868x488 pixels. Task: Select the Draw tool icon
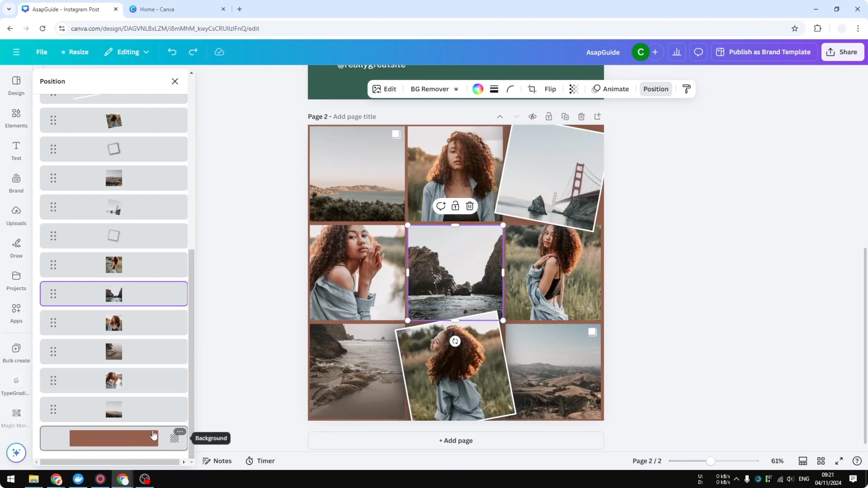tap(16, 248)
